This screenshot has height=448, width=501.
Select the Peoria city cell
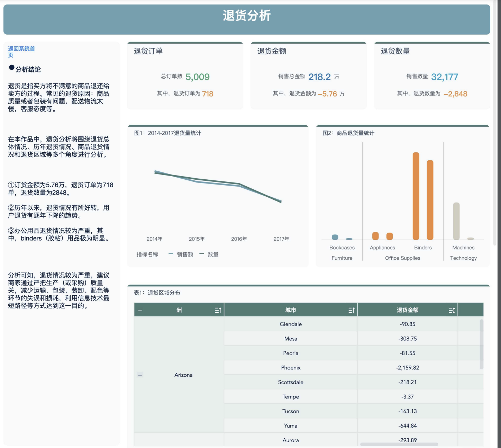tap(291, 353)
